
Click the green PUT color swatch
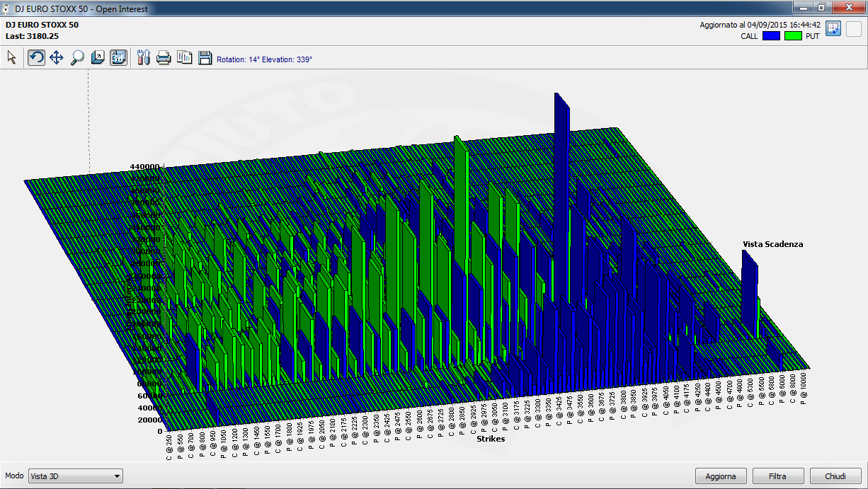click(x=793, y=35)
